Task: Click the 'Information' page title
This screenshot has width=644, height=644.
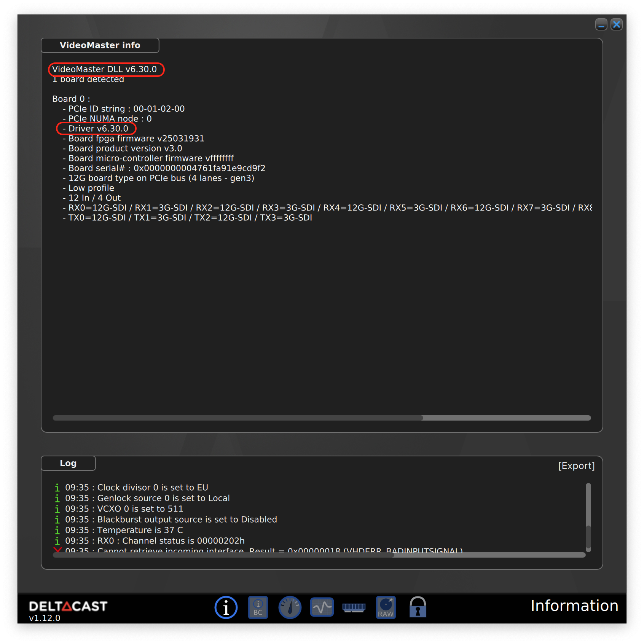Action: tap(574, 606)
